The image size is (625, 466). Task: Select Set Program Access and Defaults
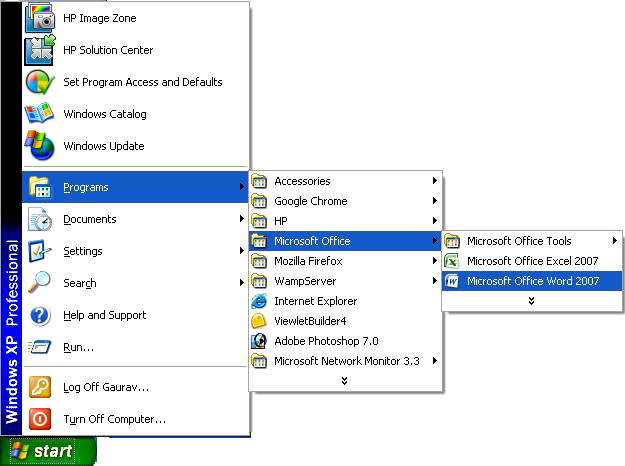[142, 82]
